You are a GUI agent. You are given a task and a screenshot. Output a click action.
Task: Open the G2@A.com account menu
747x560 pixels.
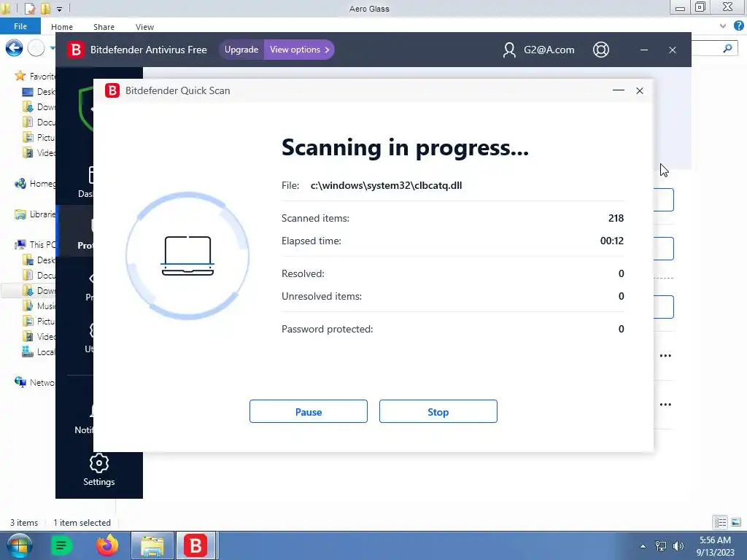tap(538, 50)
